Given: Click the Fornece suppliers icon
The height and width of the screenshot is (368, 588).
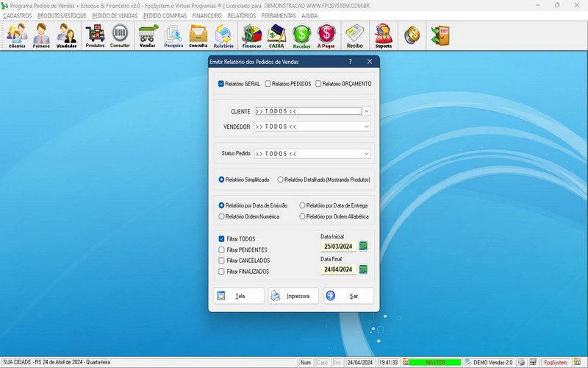Looking at the screenshot, I should click(42, 35).
